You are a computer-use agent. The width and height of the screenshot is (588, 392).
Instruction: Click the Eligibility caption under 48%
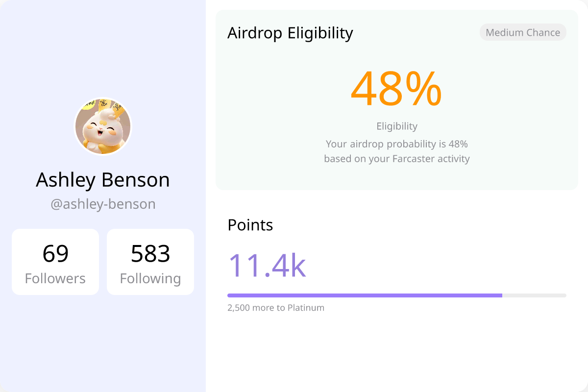coord(397,126)
